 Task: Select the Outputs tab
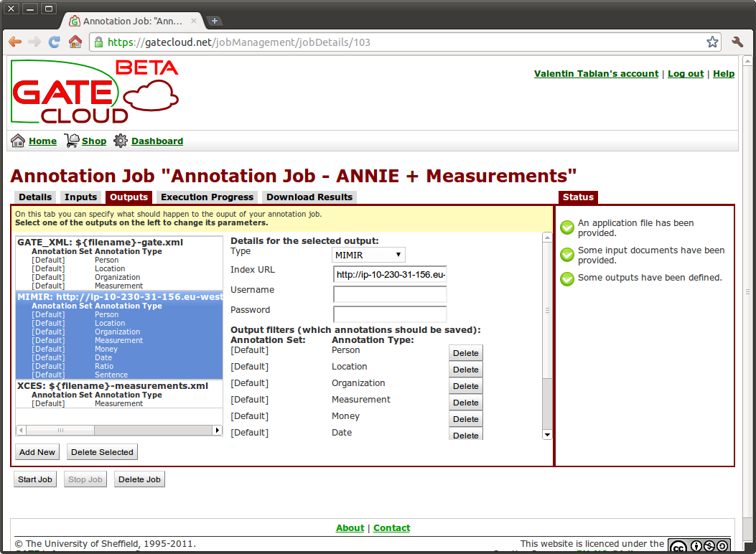(x=129, y=197)
